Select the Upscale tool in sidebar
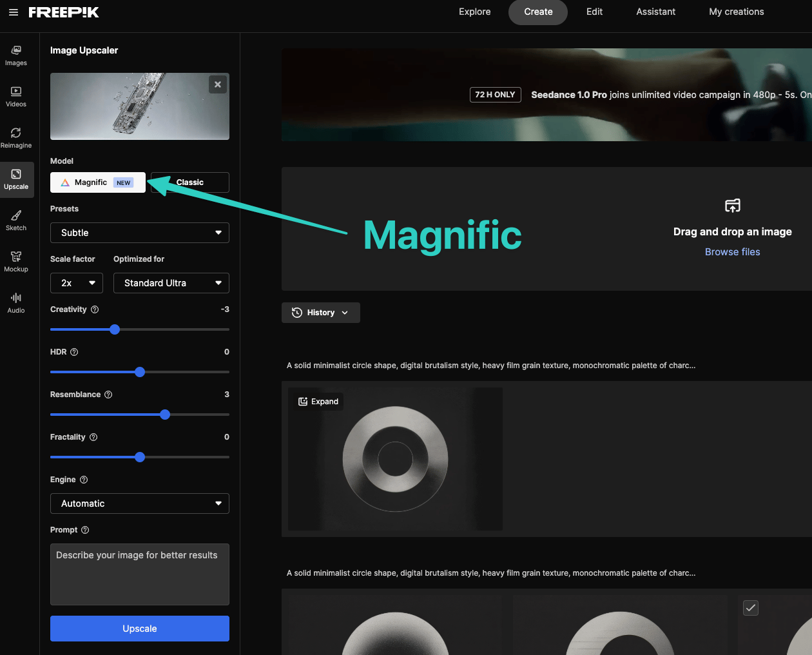The image size is (812, 655). coord(16,179)
